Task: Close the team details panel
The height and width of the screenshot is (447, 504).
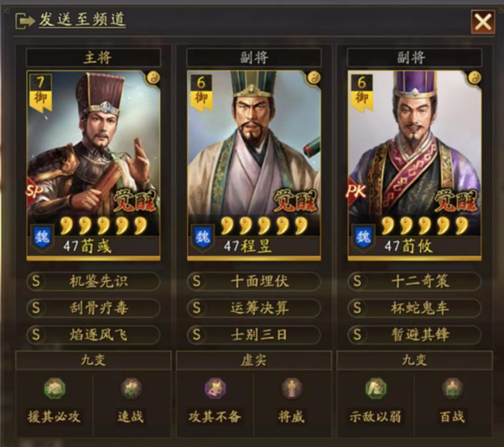Action: [x=483, y=22]
